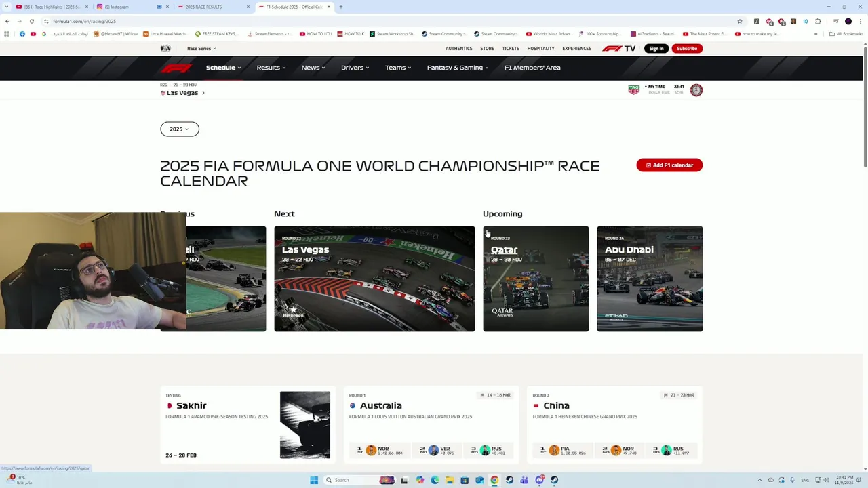This screenshot has height=488, width=868.
Task: Click the Sign In button
Action: click(656, 48)
